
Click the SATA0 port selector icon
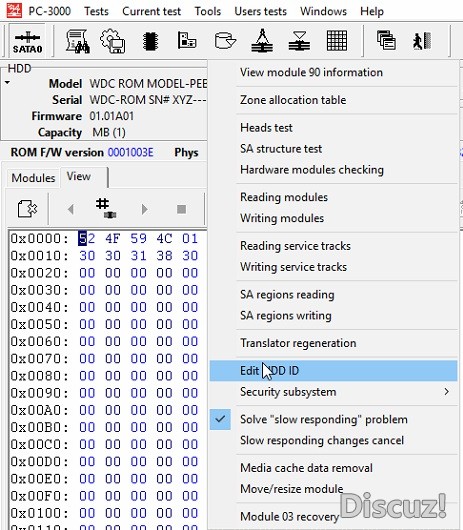click(x=27, y=41)
